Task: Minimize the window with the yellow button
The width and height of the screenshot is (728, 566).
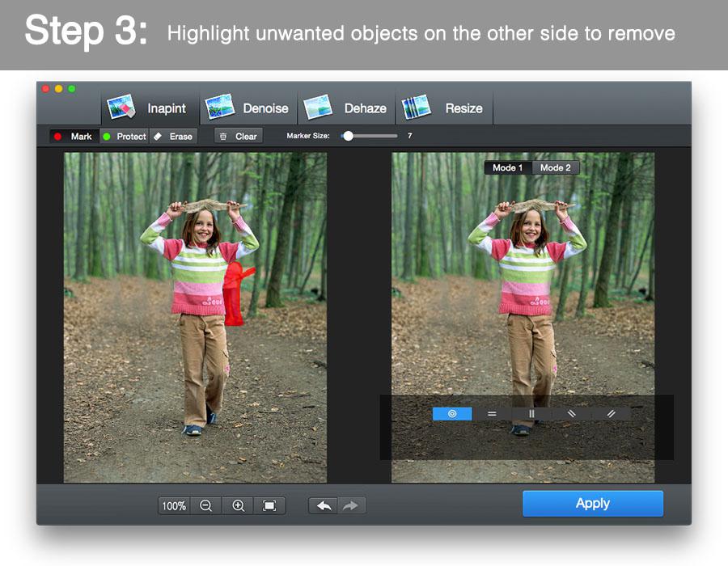Action: (58, 89)
